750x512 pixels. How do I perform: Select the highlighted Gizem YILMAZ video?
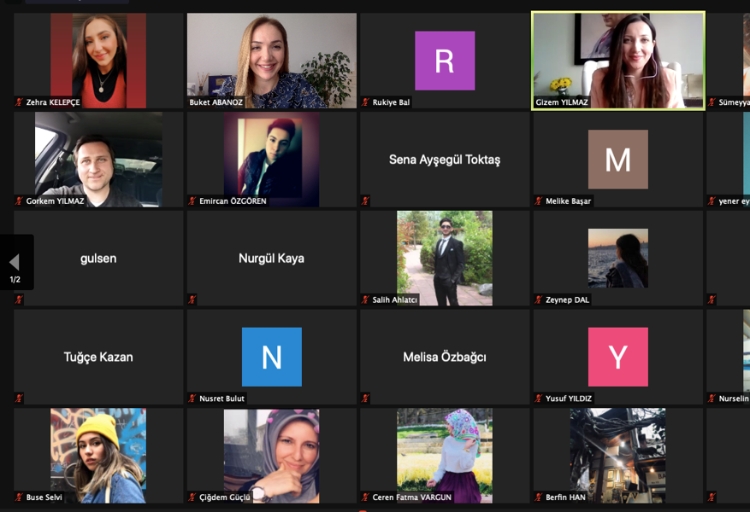(617, 60)
